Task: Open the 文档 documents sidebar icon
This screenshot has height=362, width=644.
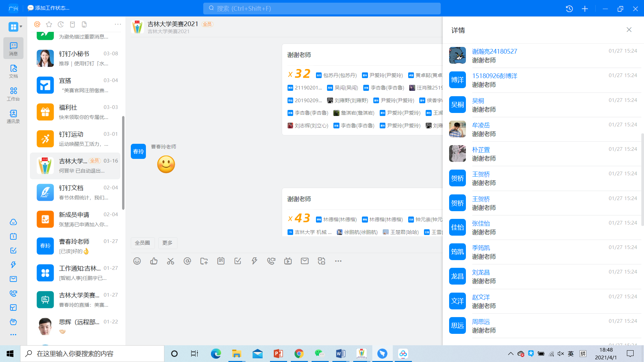Action: 13,71
